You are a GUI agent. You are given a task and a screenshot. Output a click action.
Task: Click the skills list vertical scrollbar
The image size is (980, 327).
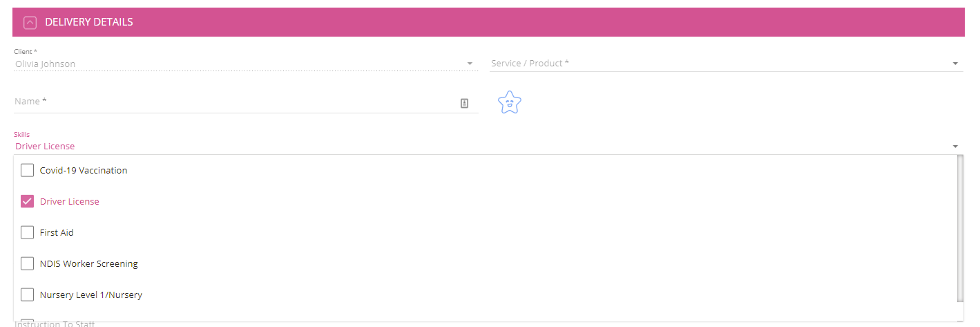pos(960,228)
